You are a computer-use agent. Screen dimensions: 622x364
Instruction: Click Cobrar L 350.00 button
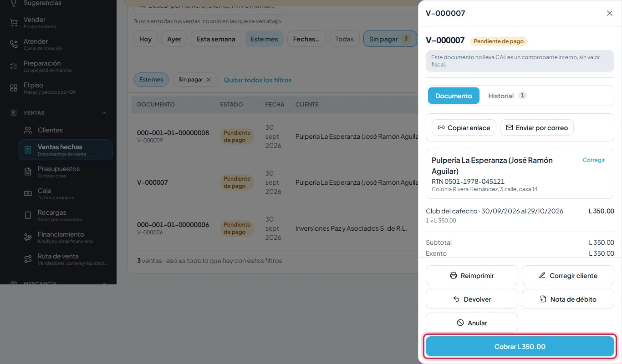520,347
